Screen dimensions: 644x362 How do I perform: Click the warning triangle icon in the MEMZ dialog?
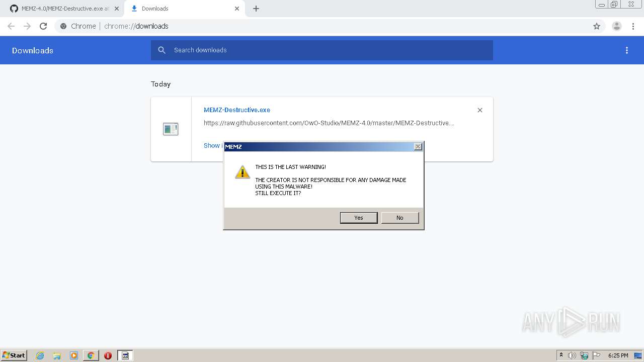tap(243, 172)
